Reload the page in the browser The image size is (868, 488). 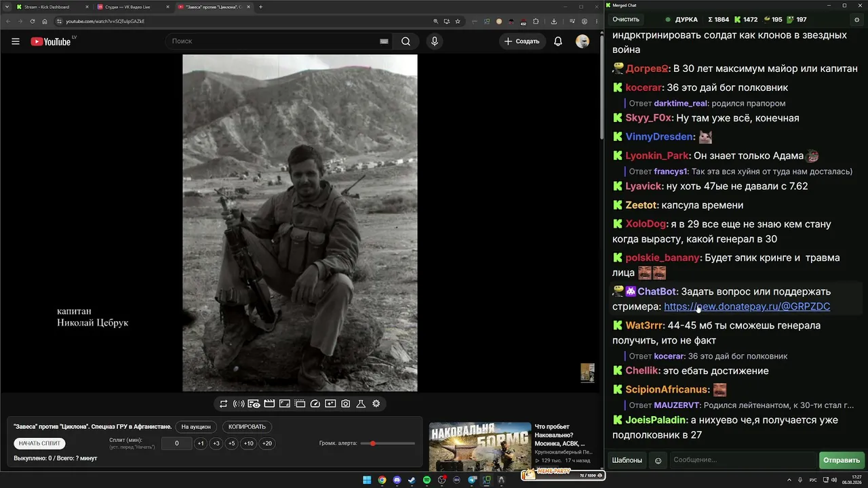pos(33,21)
